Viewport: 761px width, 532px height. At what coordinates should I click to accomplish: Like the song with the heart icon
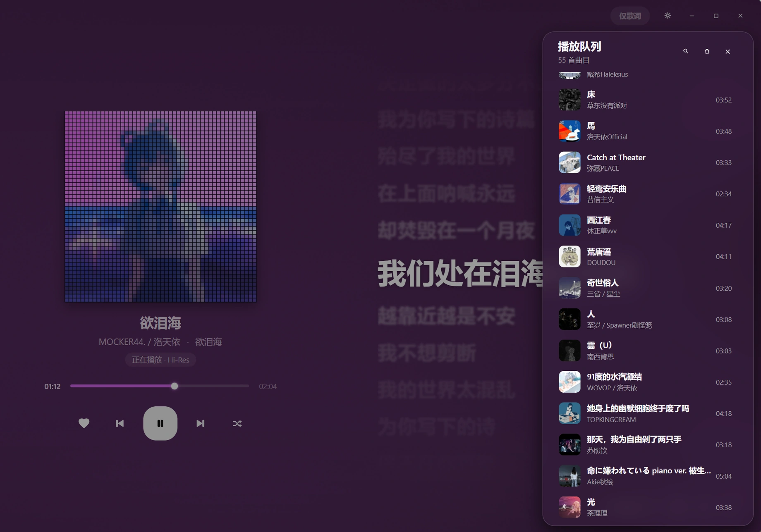coord(84,423)
